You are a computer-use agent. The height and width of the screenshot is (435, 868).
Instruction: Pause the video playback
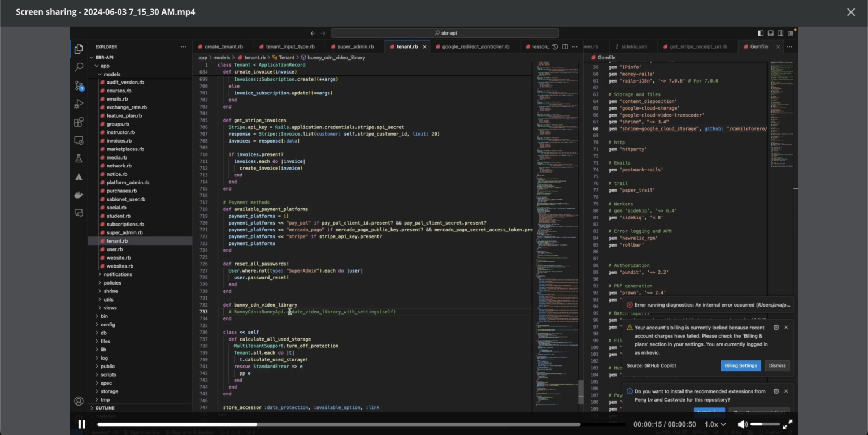click(81, 424)
